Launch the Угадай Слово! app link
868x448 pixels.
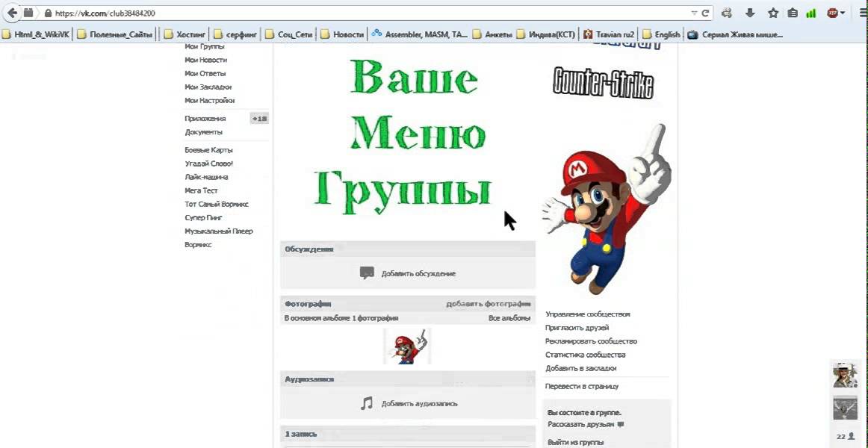click(208, 164)
